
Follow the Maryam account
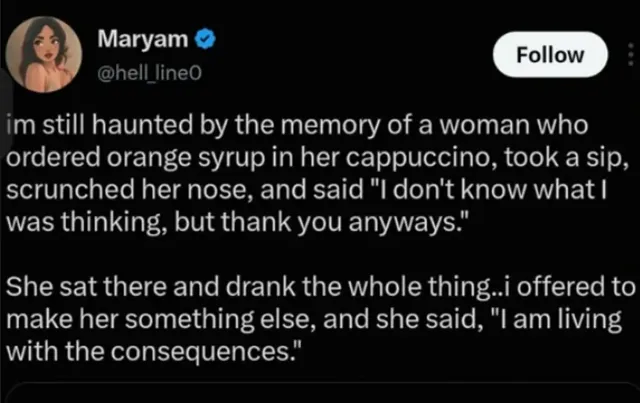point(550,54)
